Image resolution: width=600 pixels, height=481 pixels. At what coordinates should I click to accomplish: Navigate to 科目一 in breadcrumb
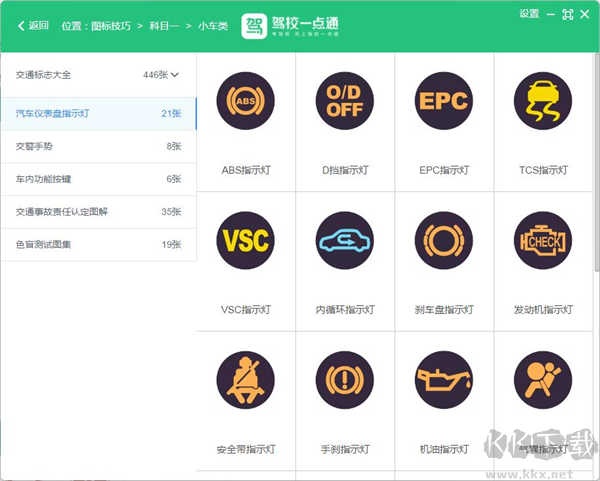[x=164, y=26]
